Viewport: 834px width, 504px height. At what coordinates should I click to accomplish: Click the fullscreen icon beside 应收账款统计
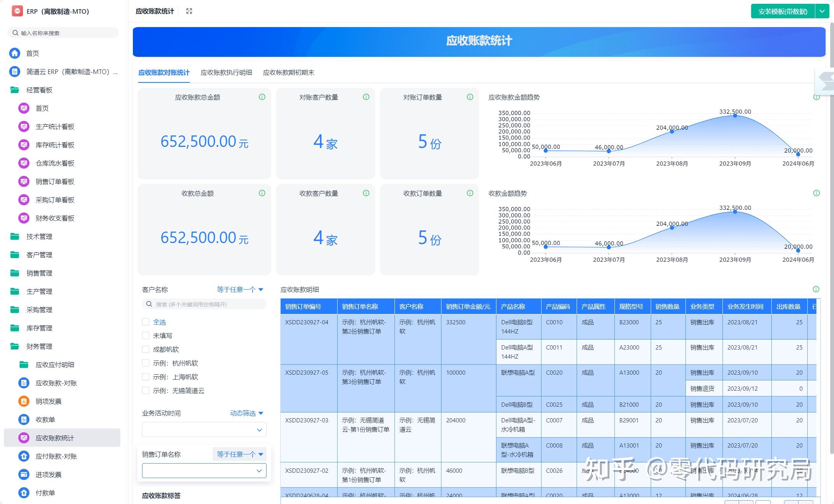click(x=189, y=11)
